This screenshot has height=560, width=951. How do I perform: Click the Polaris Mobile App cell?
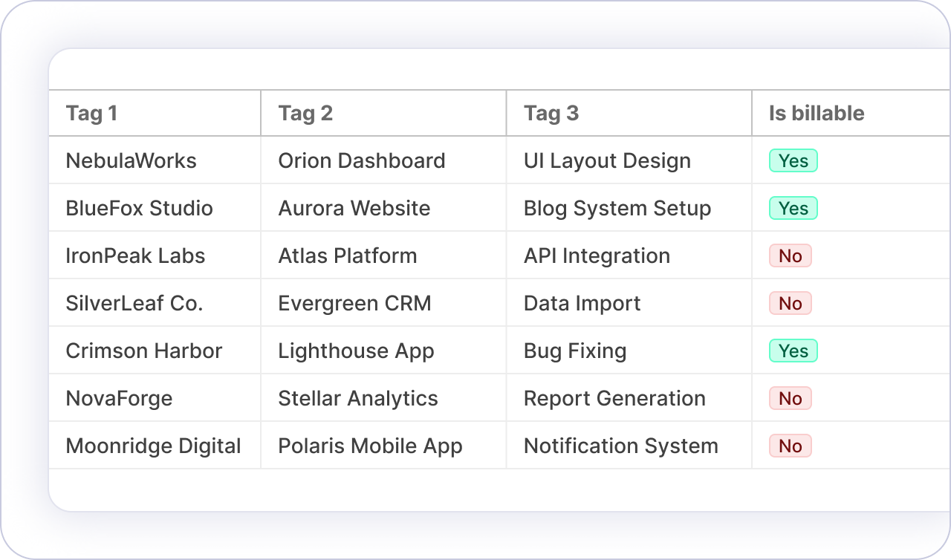click(x=370, y=446)
